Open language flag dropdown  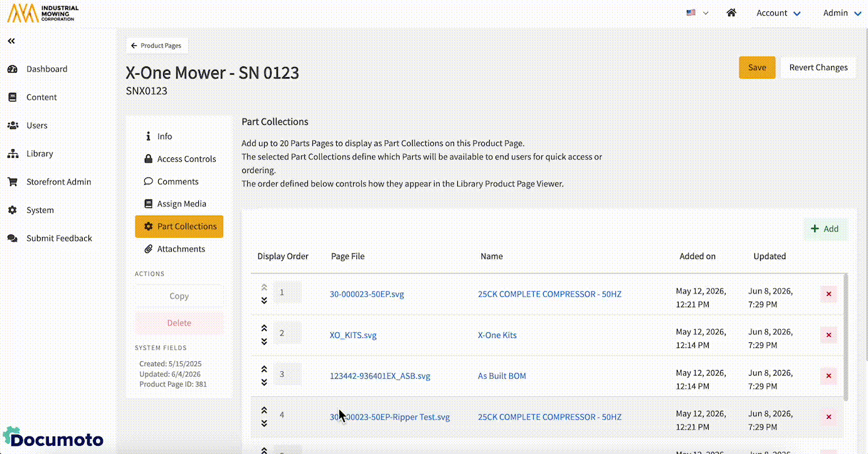coord(697,13)
